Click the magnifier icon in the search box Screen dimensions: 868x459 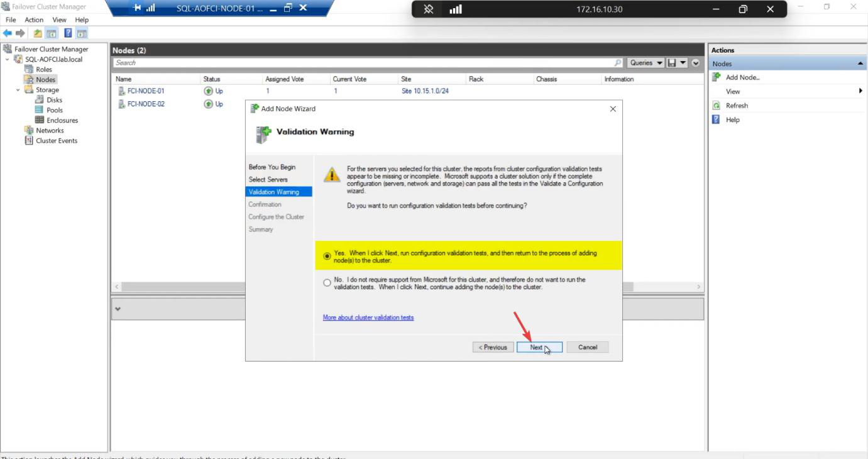pos(618,63)
